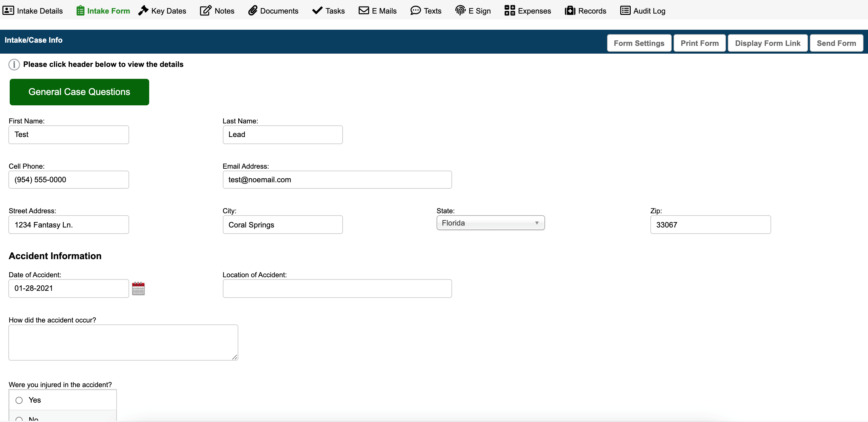Switch to the Key Dates tab

[x=162, y=10]
